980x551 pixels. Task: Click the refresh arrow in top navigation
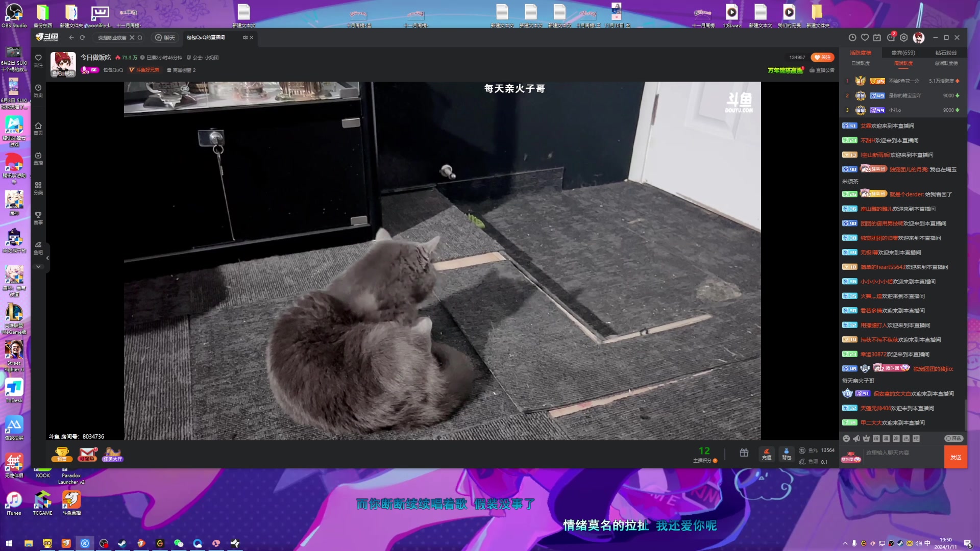coord(82,38)
